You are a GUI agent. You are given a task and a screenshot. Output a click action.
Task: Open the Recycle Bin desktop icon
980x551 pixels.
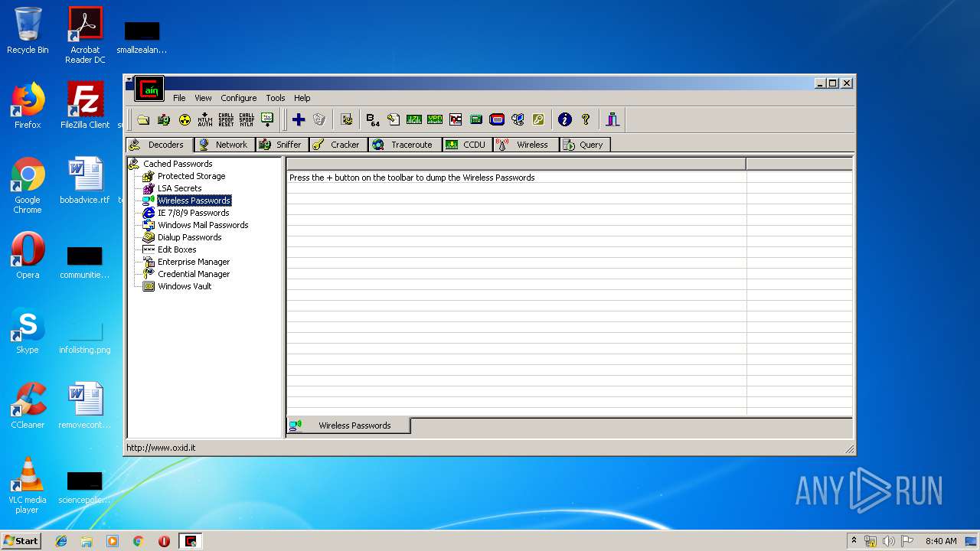pyautogui.click(x=28, y=31)
